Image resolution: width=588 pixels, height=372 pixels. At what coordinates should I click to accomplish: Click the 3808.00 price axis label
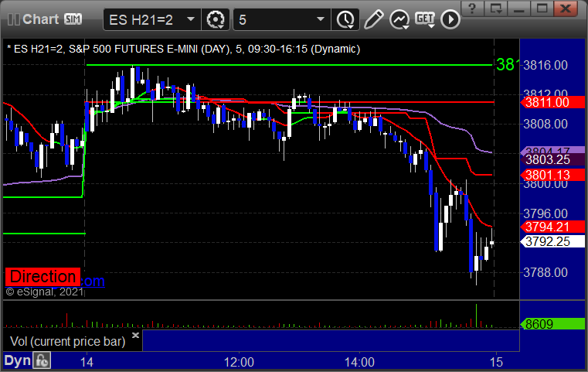coord(546,124)
